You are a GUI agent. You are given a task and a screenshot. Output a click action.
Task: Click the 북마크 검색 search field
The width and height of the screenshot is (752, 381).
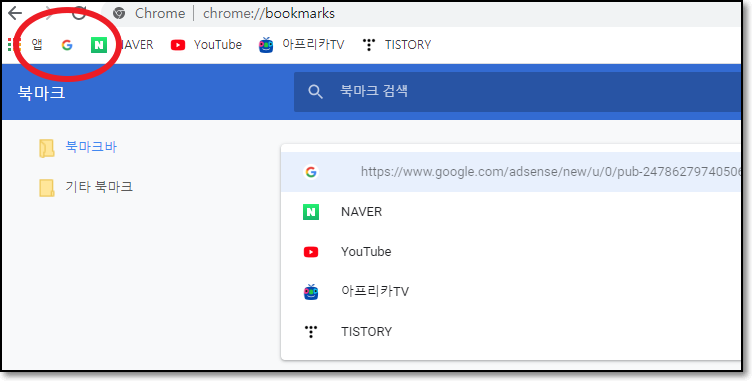(x=517, y=92)
